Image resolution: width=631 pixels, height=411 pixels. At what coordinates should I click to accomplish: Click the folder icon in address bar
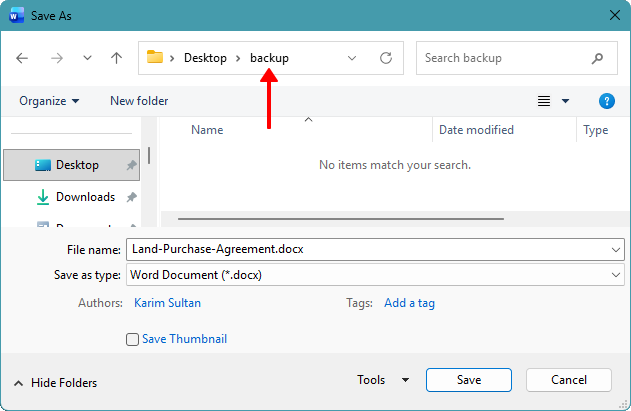(x=155, y=57)
